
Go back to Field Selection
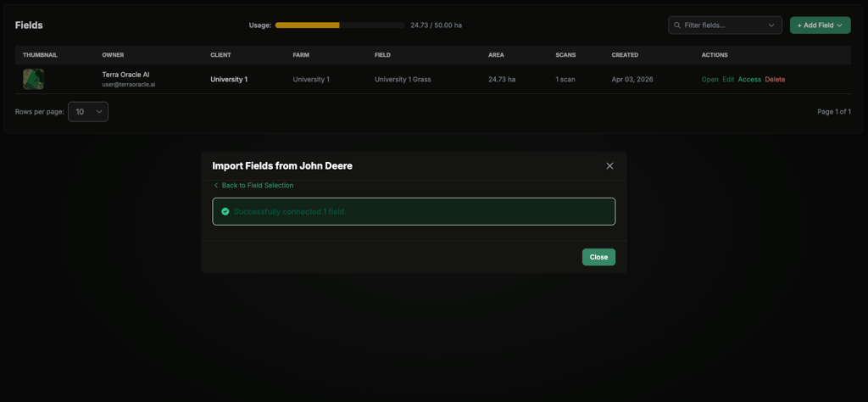[253, 186]
